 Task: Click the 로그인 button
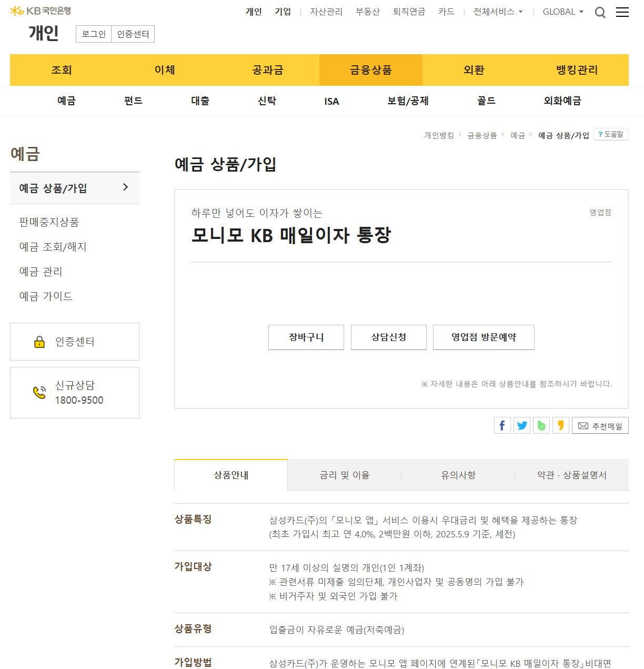point(94,34)
